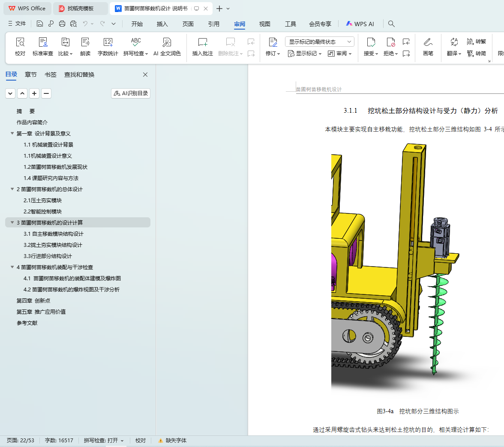Convert text using 转繁

477,42
